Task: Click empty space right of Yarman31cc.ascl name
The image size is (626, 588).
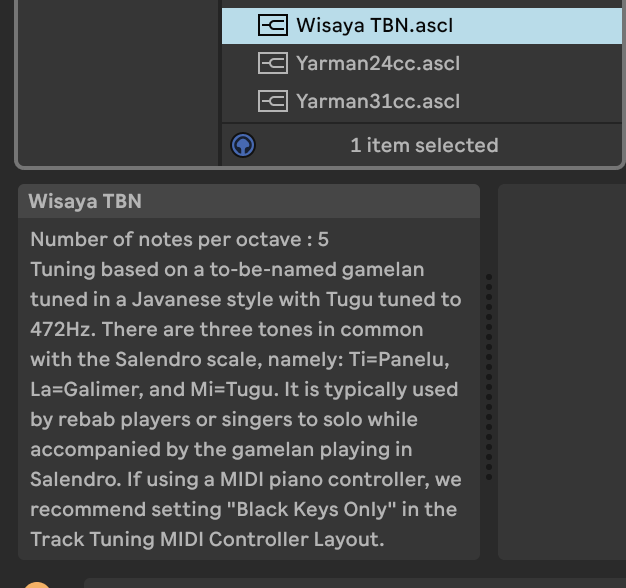Action: coord(540,101)
